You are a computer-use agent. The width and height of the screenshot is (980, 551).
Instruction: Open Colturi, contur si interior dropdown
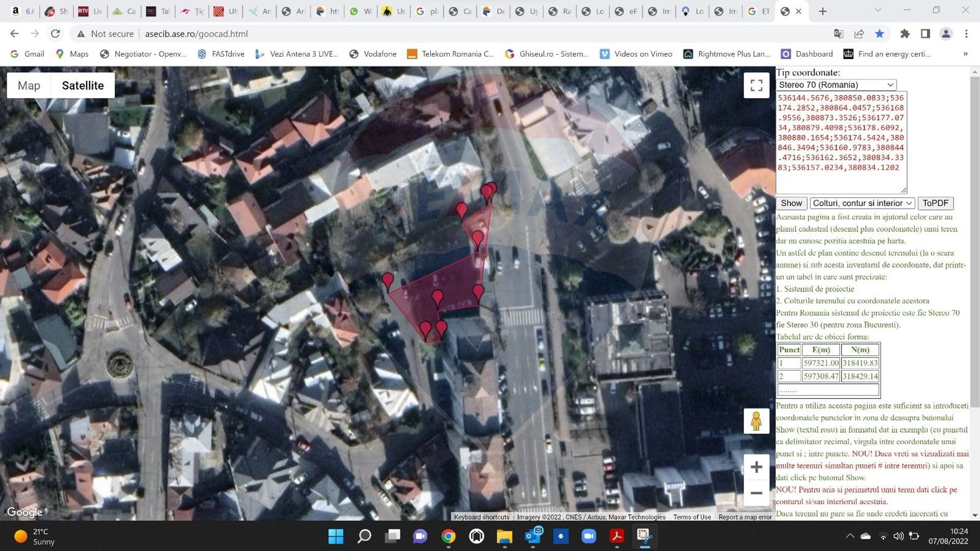coord(862,203)
